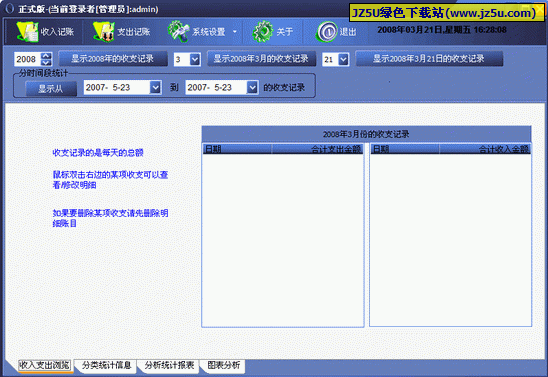Click the date and time display in toolbar
Viewport: 548px width, 377px height.
(x=442, y=30)
